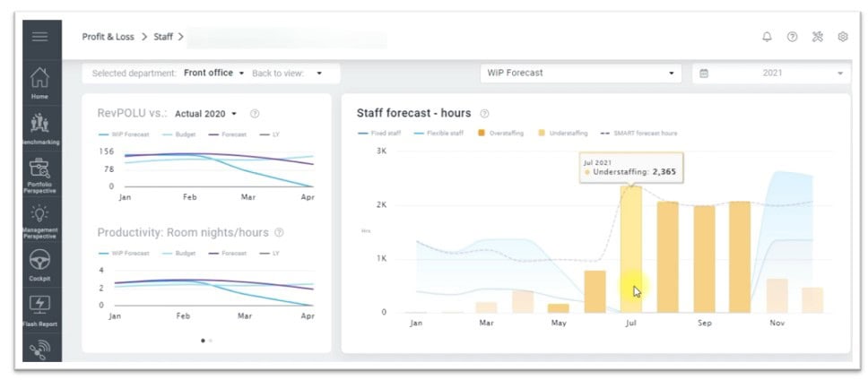This screenshot has width=868, height=380.
Task: Click Profit & Loss breadcrumb
Action: coord(108,37)
